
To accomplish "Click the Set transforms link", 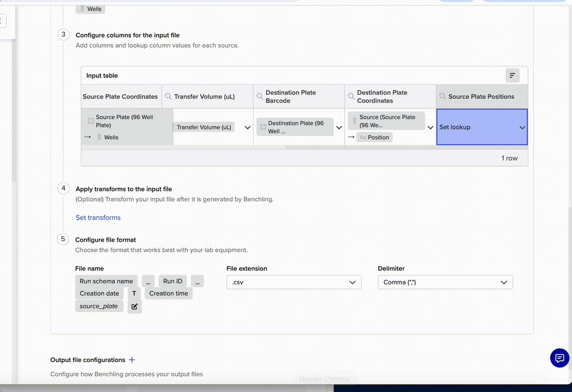I will (x=98, y=217).
